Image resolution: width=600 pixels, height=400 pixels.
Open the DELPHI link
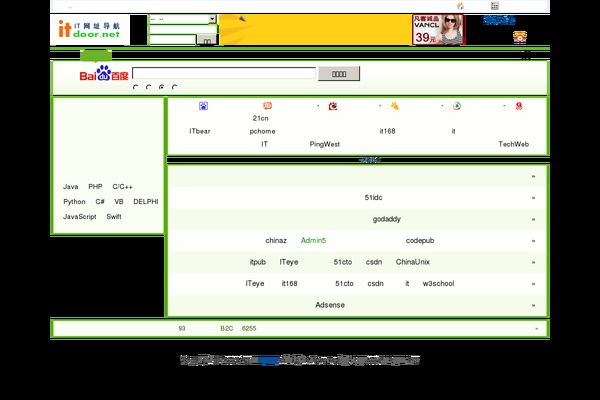[146, 202]
